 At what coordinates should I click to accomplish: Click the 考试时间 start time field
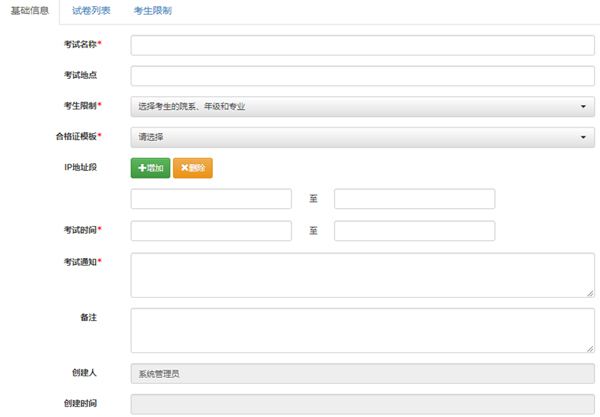pos(211,231)
